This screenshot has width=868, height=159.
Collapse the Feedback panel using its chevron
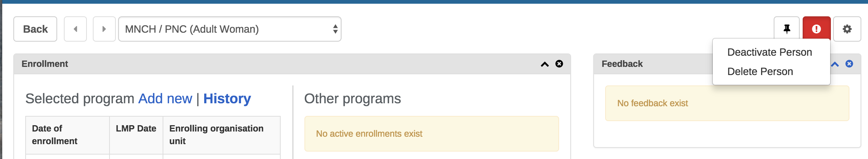(x=835, y=64)
